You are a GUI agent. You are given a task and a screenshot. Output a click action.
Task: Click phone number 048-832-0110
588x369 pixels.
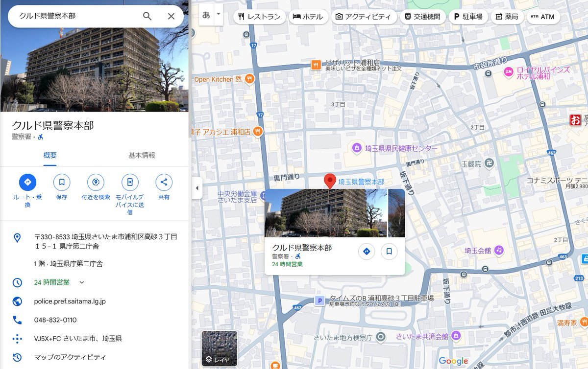(55, 320)
